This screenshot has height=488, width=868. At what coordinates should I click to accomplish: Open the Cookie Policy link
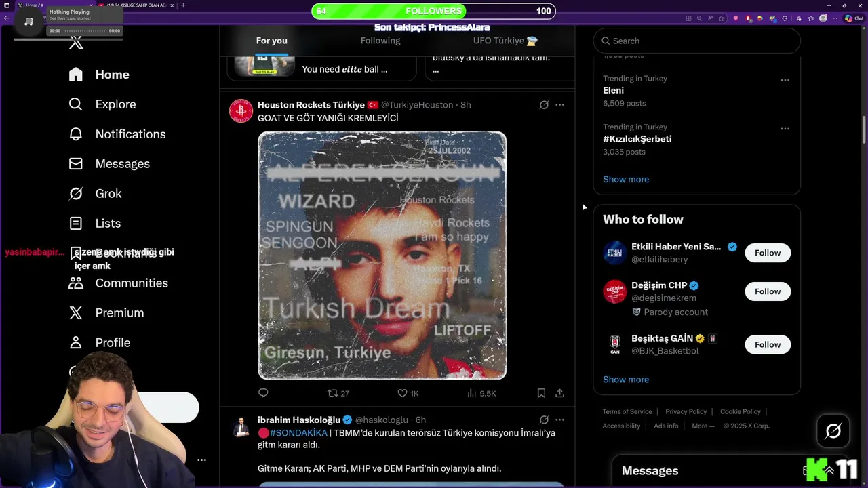[x=741, y=412]
